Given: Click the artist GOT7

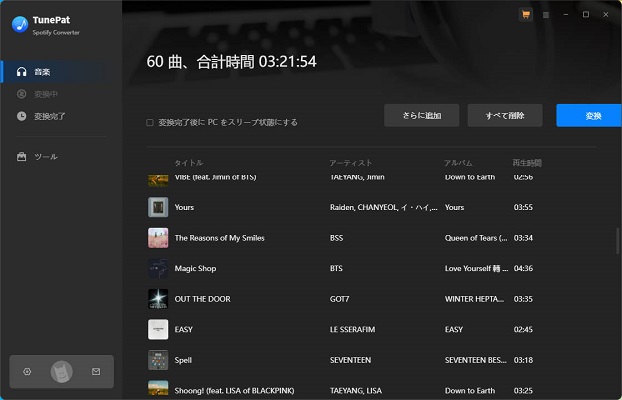Looking at the screenshot, I should [x=340, y=299].
